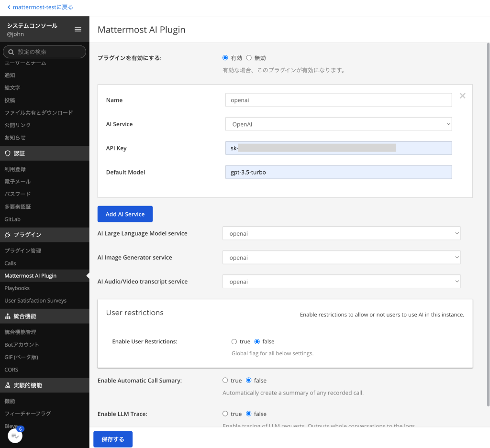The height and width of the screenshot is (448, 490).
Task: Open the hamburger menu in the sidebar header
Action: (x=78, y=30)
